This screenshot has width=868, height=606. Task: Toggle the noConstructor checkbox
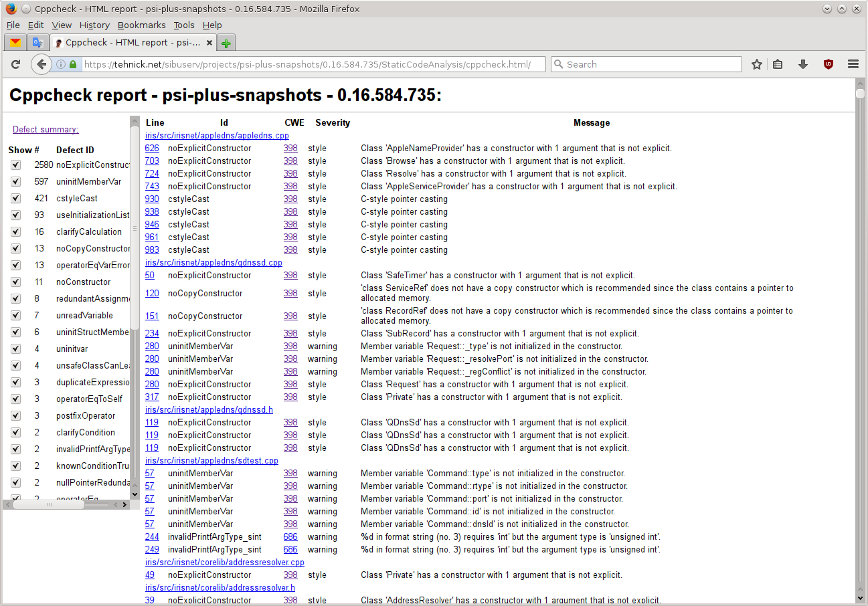(16, 282)
